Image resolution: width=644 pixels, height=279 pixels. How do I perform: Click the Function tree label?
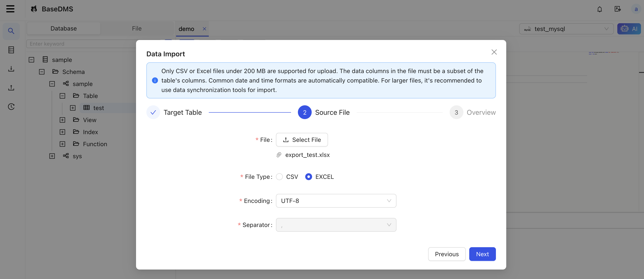click(x=95, y=144)
